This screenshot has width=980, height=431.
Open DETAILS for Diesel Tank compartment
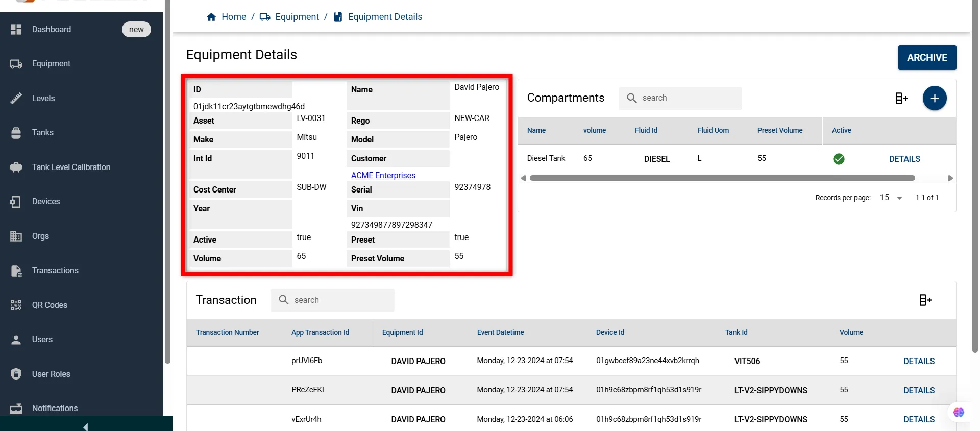click(904, 159)
